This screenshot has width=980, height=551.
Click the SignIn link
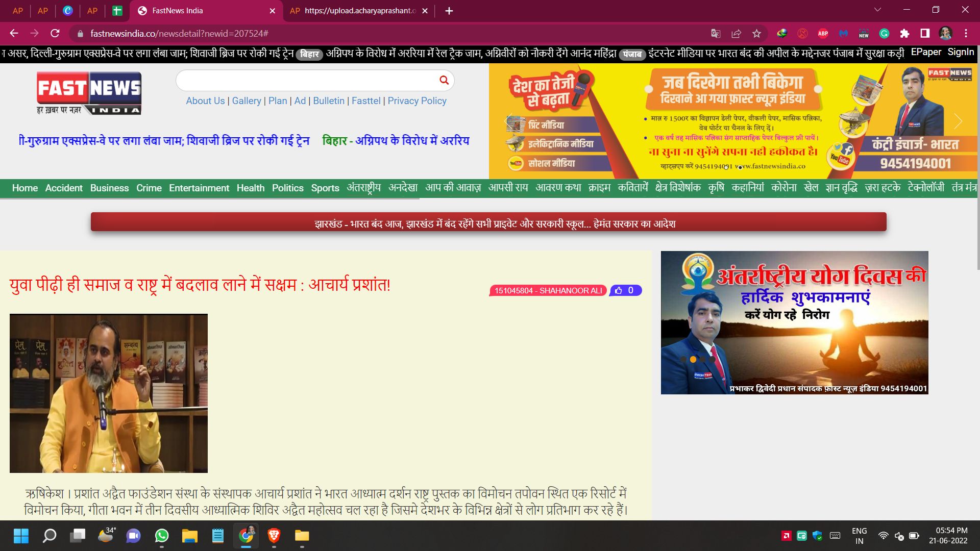click(x=961, y=52)
